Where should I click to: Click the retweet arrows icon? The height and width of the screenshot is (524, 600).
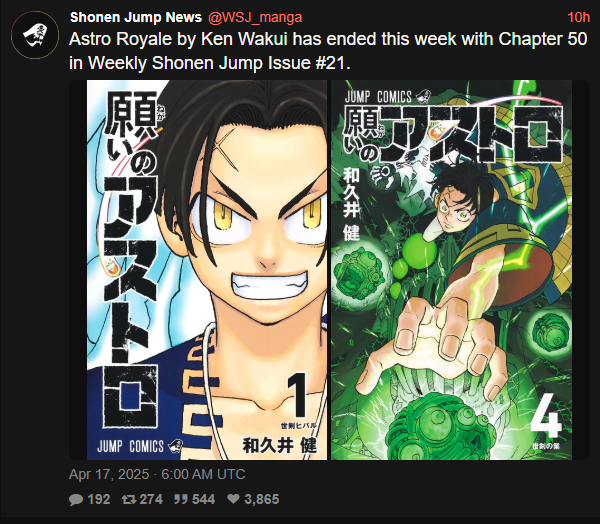(x=128, y=499)
